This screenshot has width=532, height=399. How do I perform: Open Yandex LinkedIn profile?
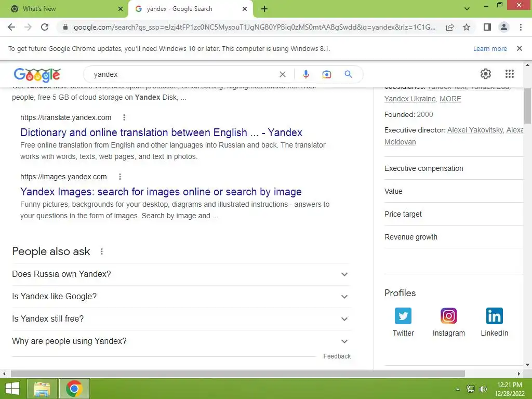point(495,322)
